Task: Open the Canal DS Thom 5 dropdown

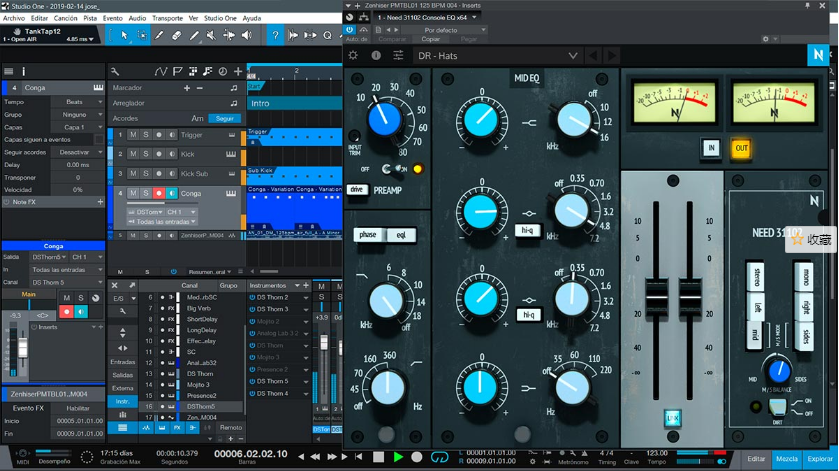Action: (66, 282)
